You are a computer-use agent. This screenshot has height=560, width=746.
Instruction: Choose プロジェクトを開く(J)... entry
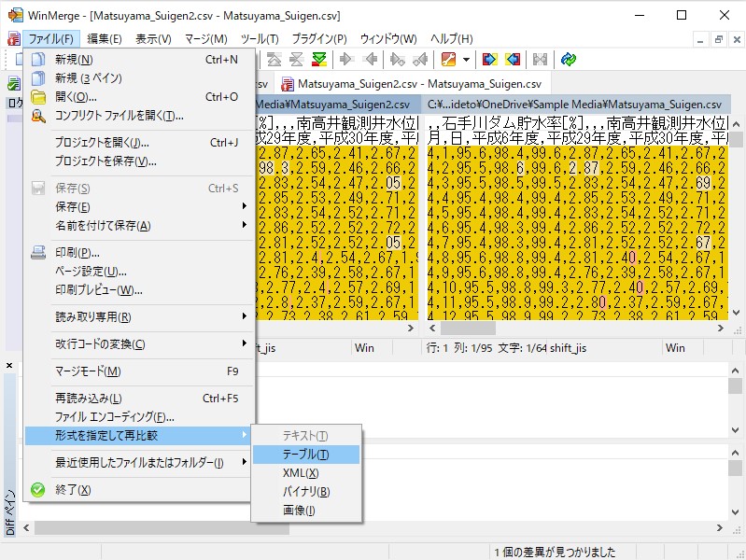[139, 142]
